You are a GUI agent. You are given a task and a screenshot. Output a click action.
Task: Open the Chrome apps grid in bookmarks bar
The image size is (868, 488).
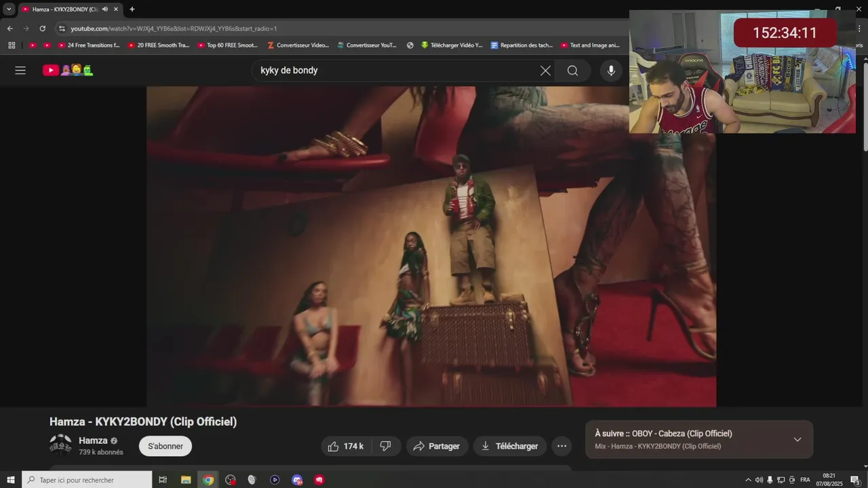click(x=12, y=45)
